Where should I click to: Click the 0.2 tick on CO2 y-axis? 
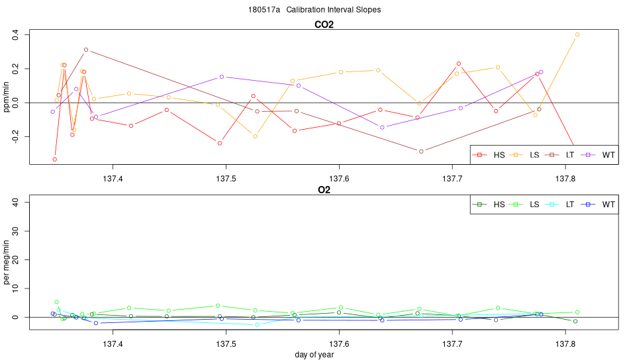(16, 69)
